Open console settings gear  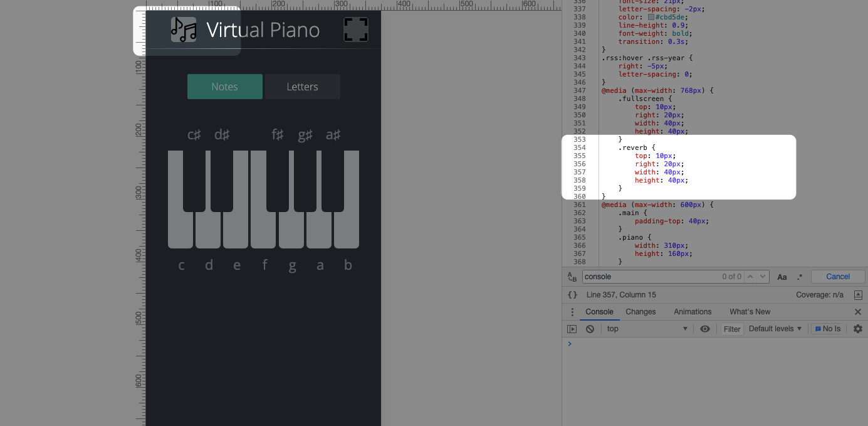(858, 329)
